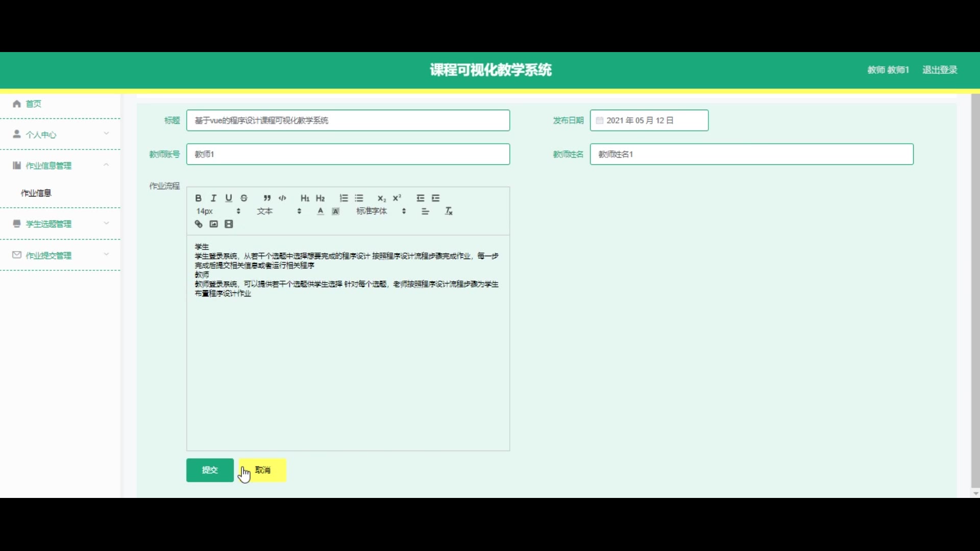The width and height of the screenshot is (980, 551).
Task: Click 退出登录 logout link
Action: point(939,70)
